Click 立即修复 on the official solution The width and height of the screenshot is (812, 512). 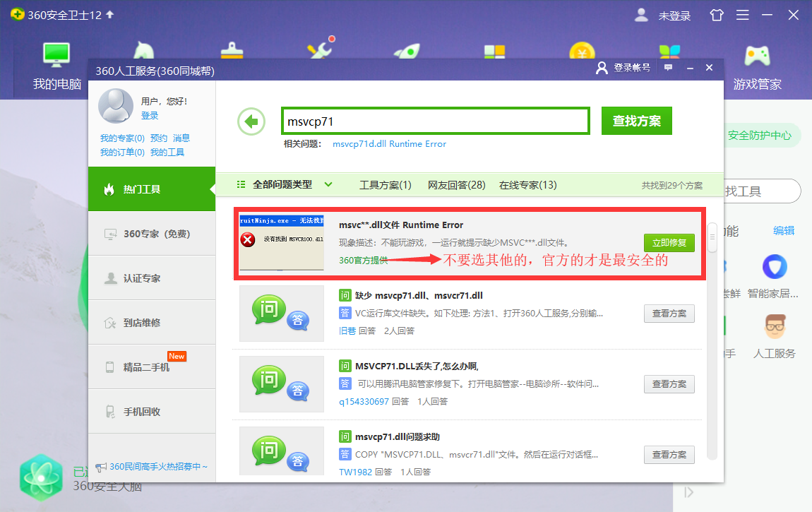tap(669, 242)
